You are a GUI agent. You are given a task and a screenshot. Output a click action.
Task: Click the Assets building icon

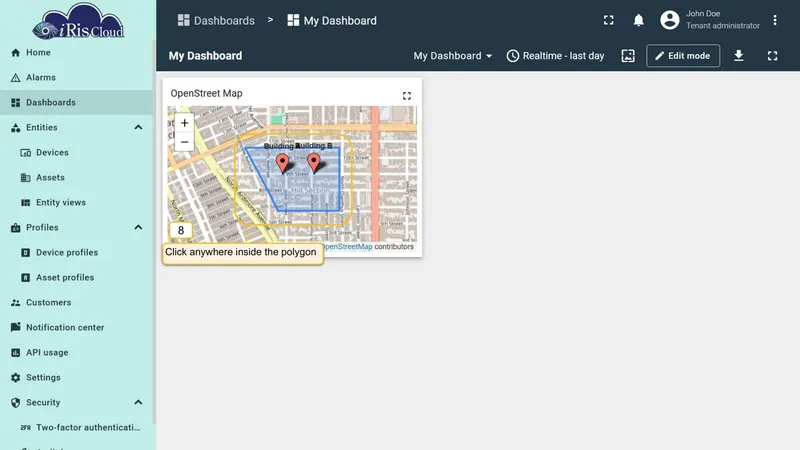(26, 178)
